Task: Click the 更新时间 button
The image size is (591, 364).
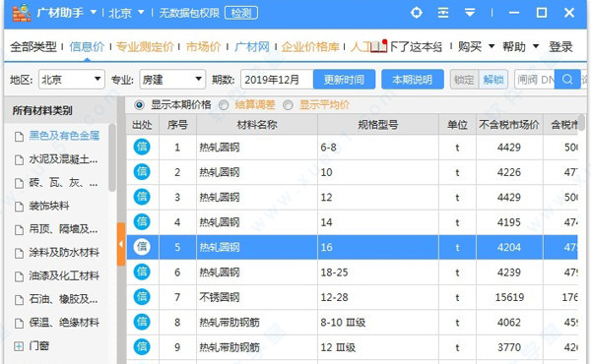Action: click(x=344, y=80)
